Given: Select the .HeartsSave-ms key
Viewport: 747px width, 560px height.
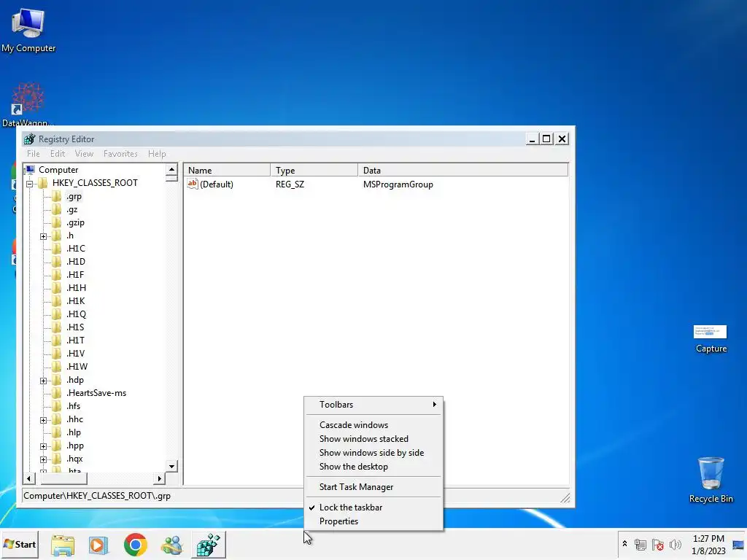Looking at the screenshot, I should click(x=96, y=393).
